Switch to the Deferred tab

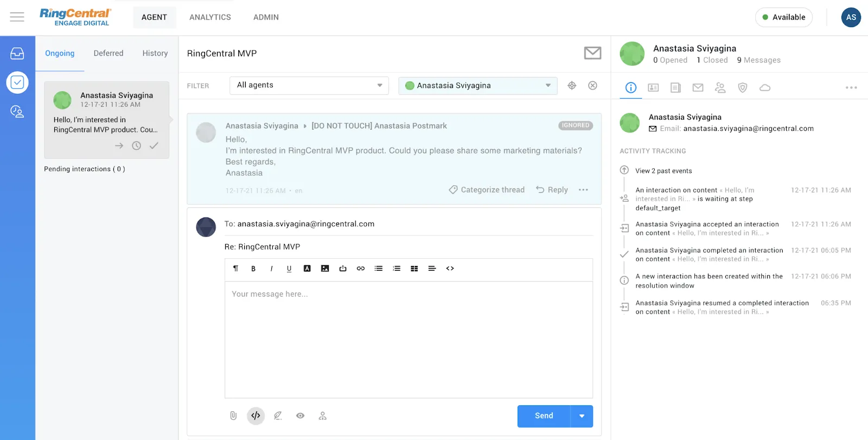coord(108,53)
